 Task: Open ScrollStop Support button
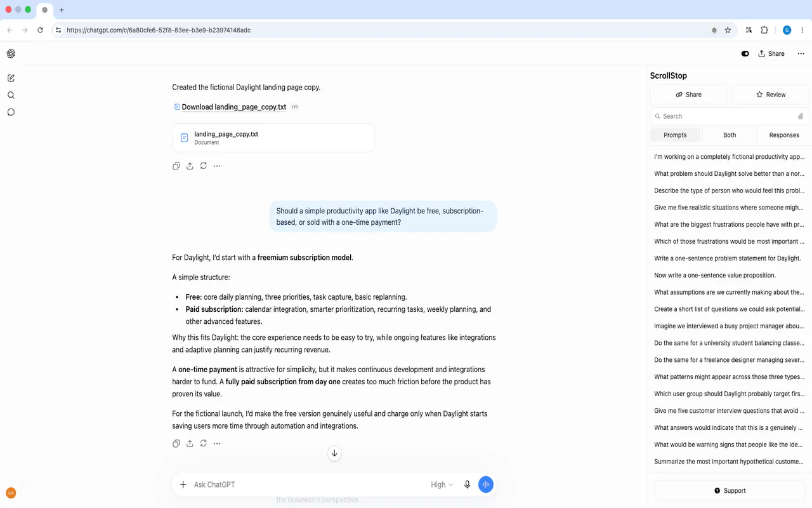point(730,491)
